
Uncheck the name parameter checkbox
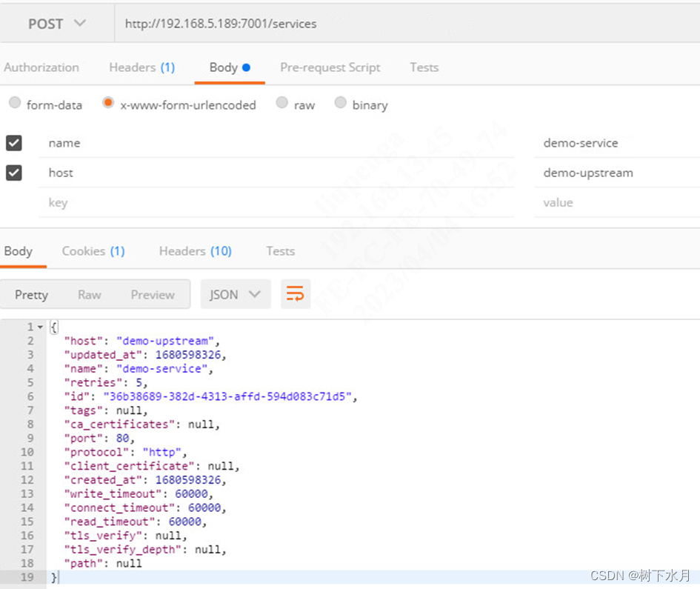coord(14,143)
